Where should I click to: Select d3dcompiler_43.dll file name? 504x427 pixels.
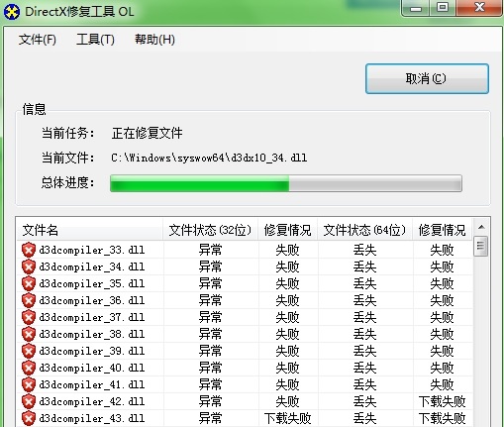tap(92, 418)
